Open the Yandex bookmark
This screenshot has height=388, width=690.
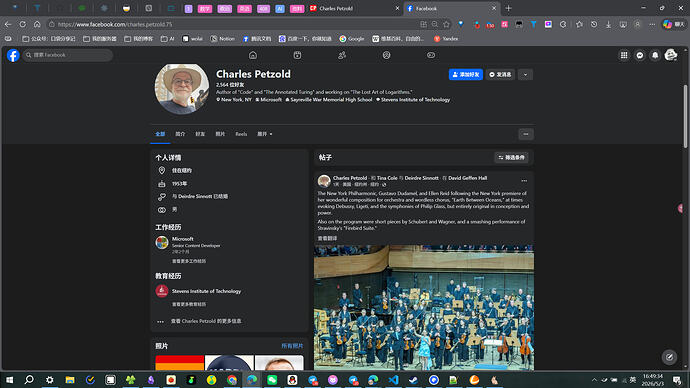446,39
